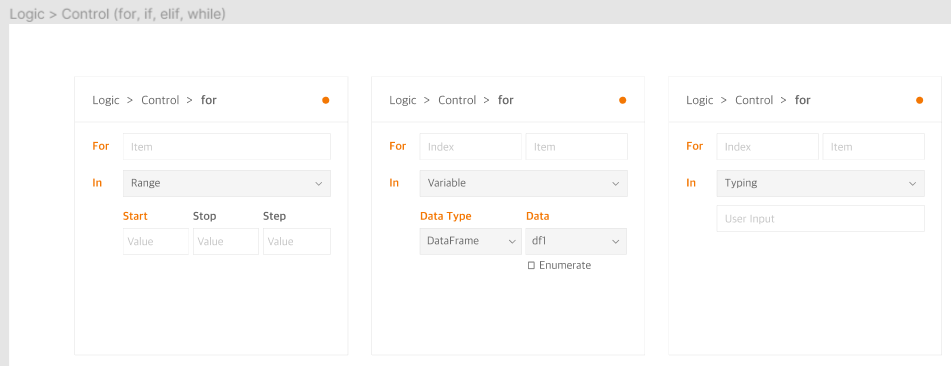Click Control in the Range card breadcrumb
The height and width of the screenshot is (366, 951).
click(x=160, y=100)
